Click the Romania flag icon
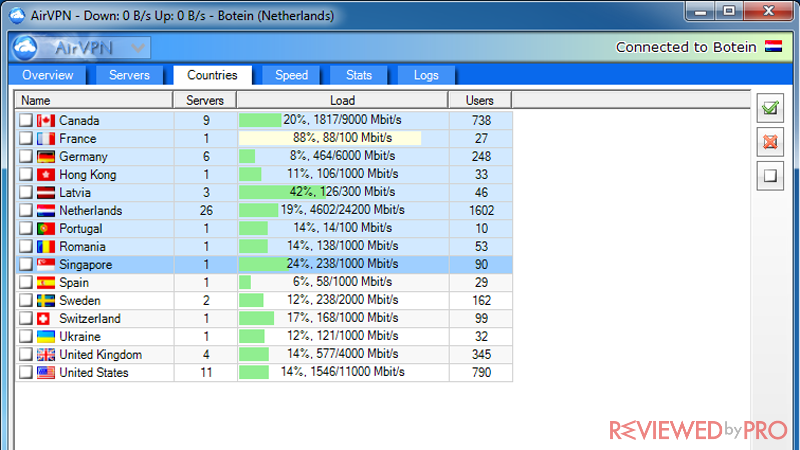 (46, 247)
